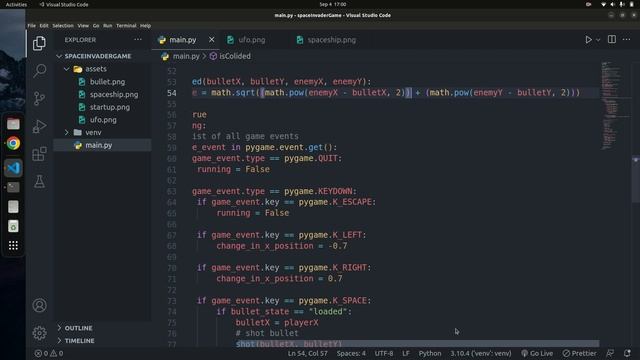
Task: Click the editor vertical scrollbar
Action: [635, 180]
